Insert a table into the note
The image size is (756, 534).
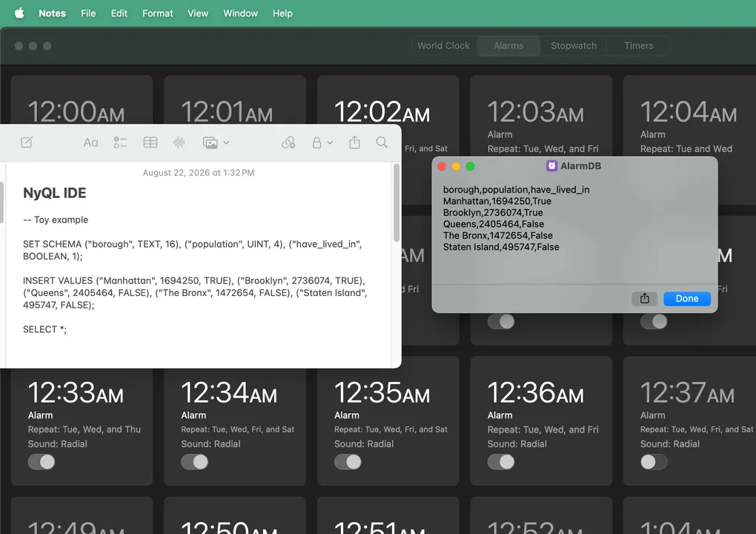pyautogui.click(x=150, y=142)
